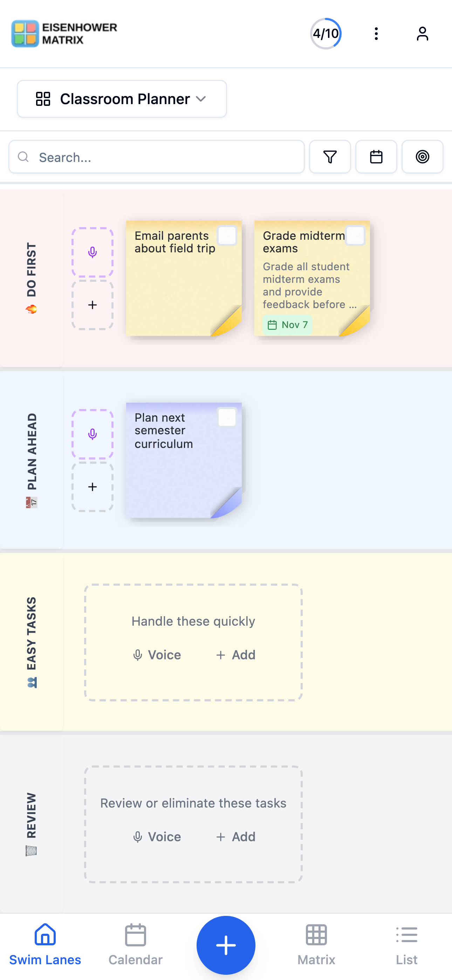Click Voice in the Review lane
The image size is (452, 980).
pyautogui.click(x=157, y=837)
